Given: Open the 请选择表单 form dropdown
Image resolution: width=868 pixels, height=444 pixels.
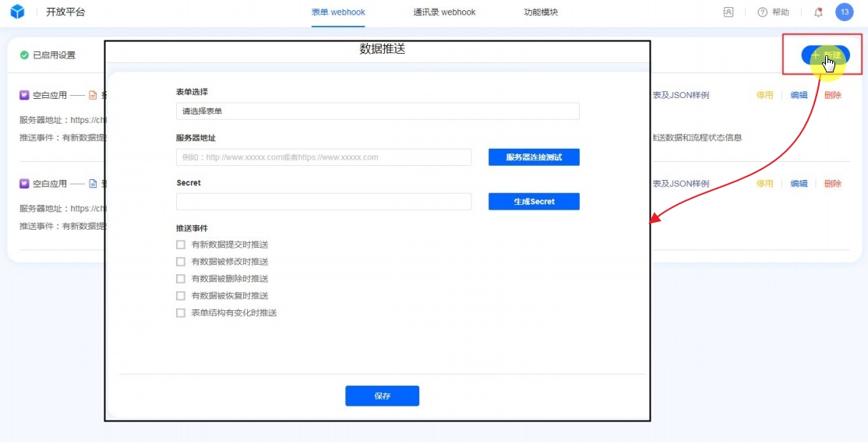Looking at the screenshot, I should 377,111.
